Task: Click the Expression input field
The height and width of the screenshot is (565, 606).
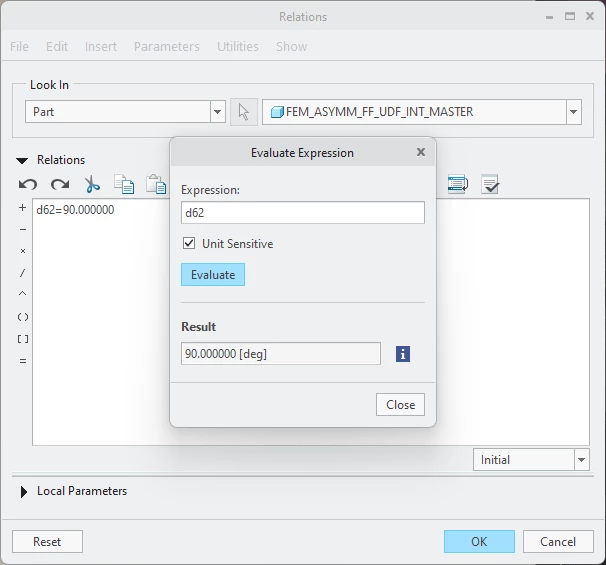Action: [303, 213]
